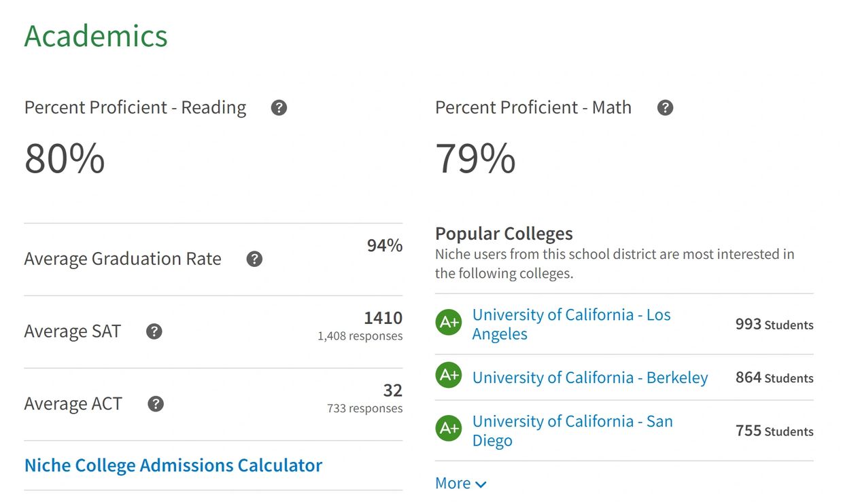
Task: Click help icon beside Percent Proficient - Reading
Action: click(279, 108)
